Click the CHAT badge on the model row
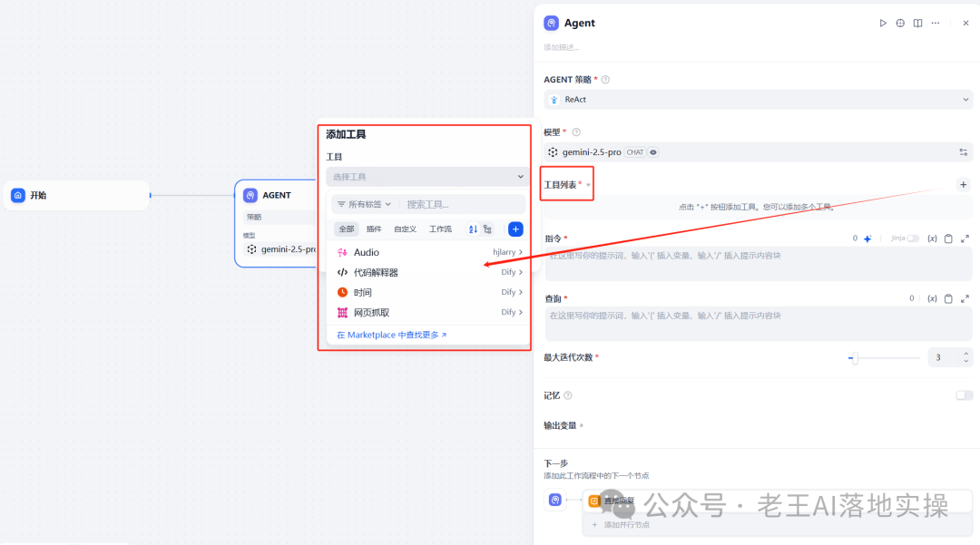Image resolution: width=980 pixels, height=545 pixels. point(635,152)
